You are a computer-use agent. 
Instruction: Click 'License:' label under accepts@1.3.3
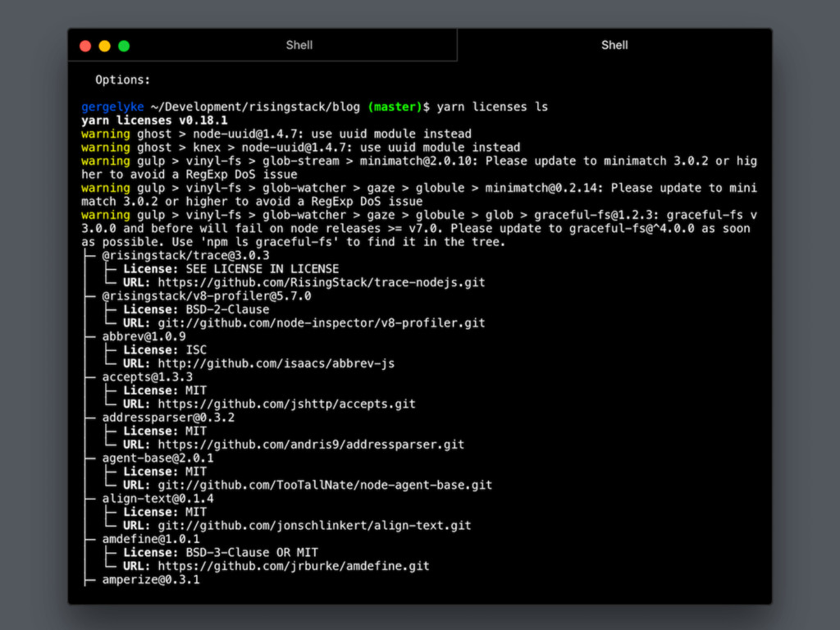151,390
